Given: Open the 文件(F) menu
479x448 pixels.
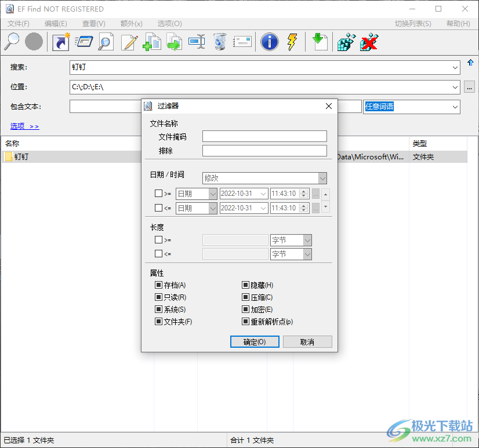Looking at the screenshot, I should [19, 24].
